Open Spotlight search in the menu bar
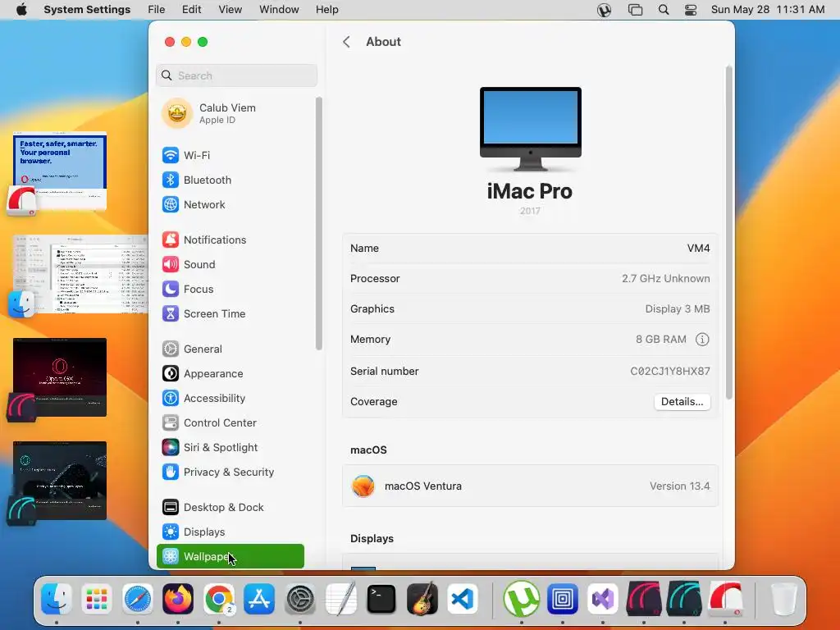 click(663, 10)
